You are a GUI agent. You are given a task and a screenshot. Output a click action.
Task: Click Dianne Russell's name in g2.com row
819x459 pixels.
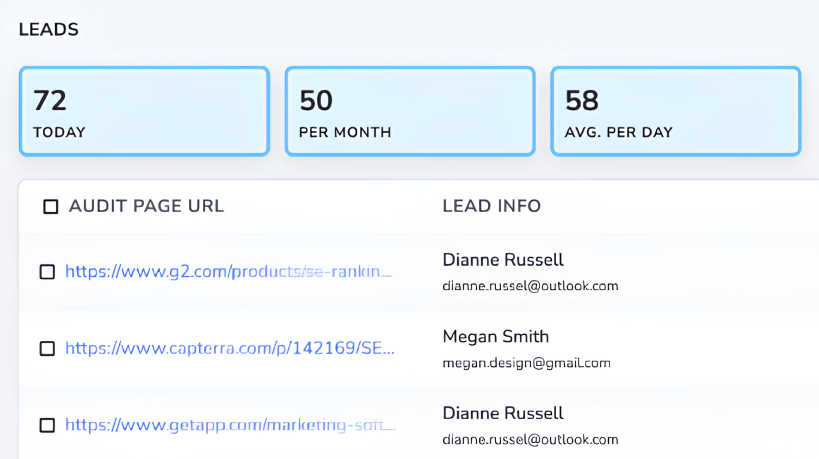[503, 260]
